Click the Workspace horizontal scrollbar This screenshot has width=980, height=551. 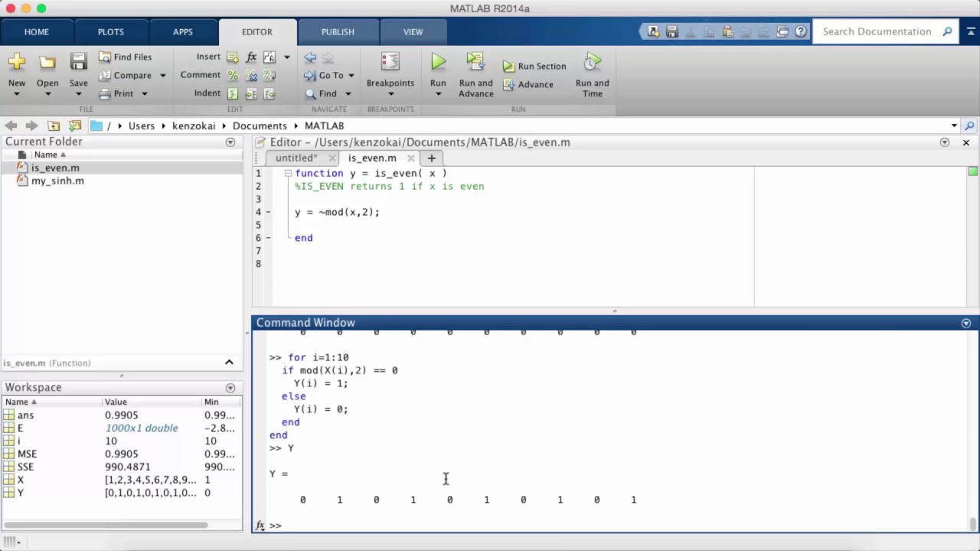[x=106, y=525]
